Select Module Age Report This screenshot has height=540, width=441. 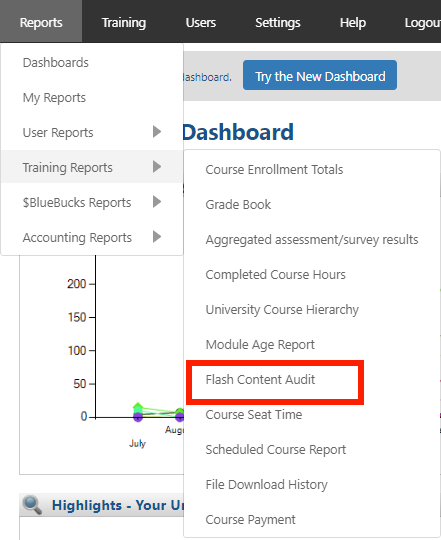click(260, 344)
